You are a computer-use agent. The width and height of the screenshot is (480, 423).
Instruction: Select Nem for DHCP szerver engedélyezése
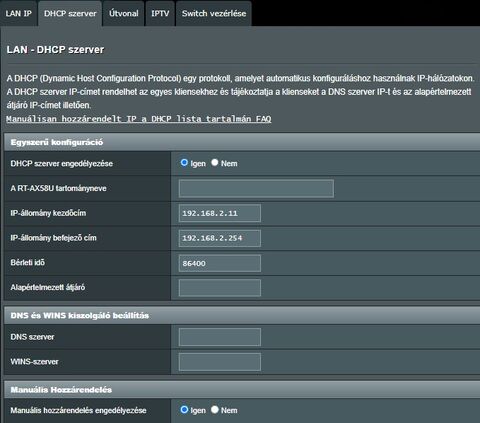tap(215, 163)
